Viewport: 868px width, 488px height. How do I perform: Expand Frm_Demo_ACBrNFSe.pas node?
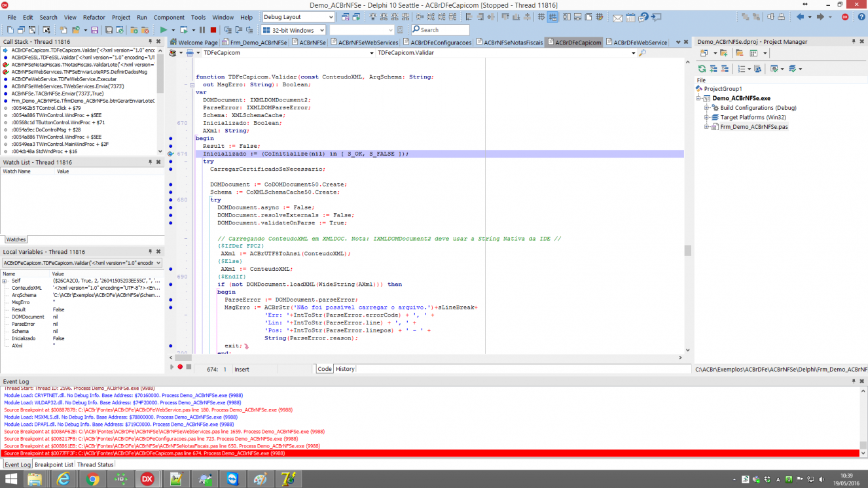coord(707,127)
